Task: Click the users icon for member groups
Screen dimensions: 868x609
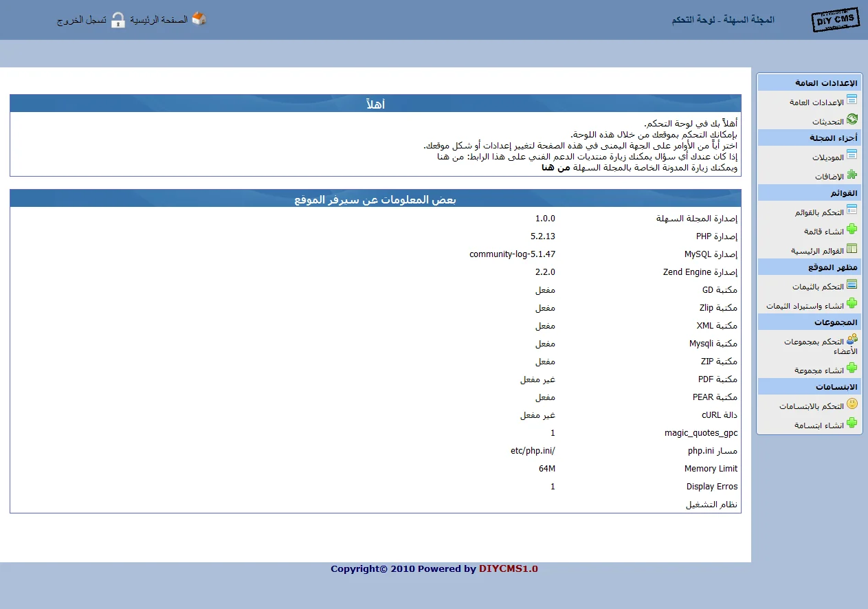Action: click(852, 340)
